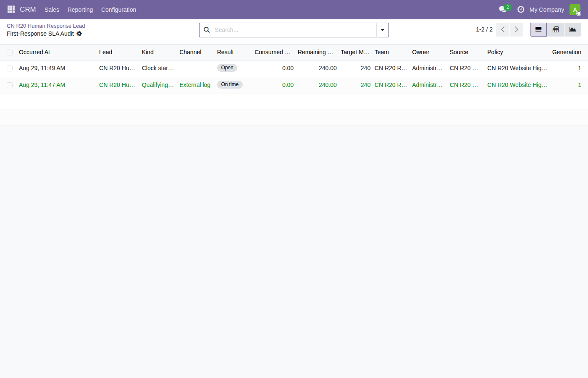
Task: Go to next page of records
Action: pyautogui.click(x=517, y=29)
